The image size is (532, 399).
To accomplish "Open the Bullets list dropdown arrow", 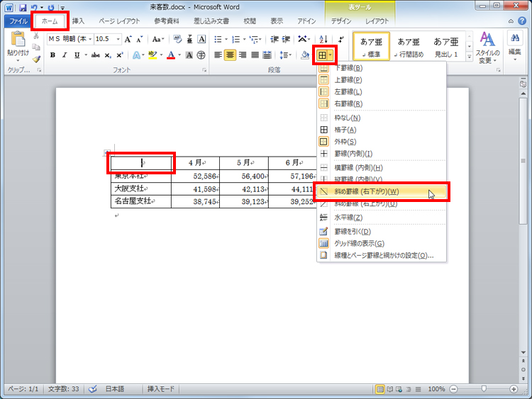I will 226,39.
